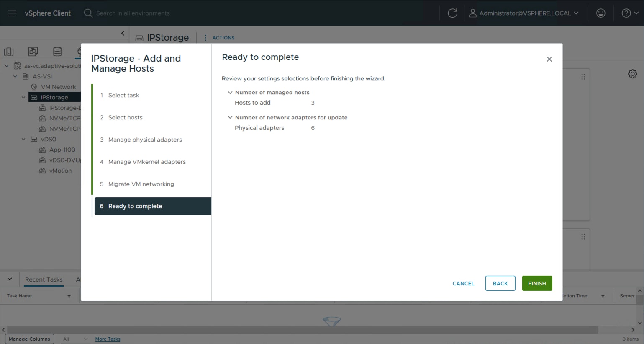This screenshot has height=344, width=644.
Task: Open the Networking inventory icon
Action: click(81, 51)
